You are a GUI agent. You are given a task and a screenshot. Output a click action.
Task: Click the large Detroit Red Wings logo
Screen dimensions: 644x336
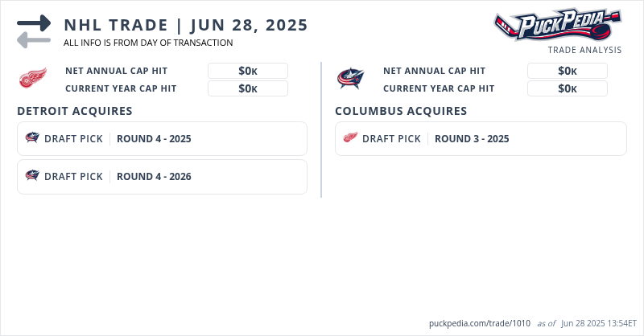point(33,79)
